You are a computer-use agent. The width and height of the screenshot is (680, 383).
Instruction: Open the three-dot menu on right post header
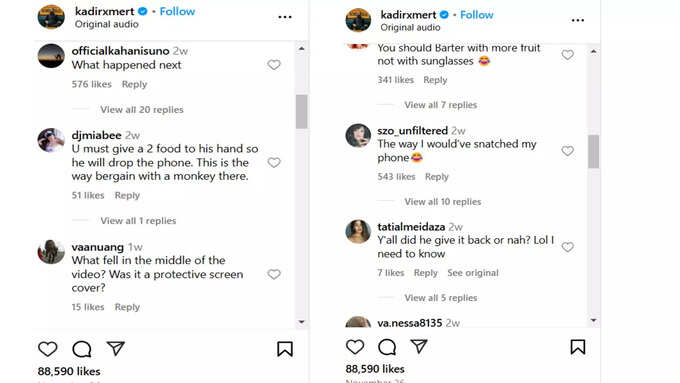point(578,20)
